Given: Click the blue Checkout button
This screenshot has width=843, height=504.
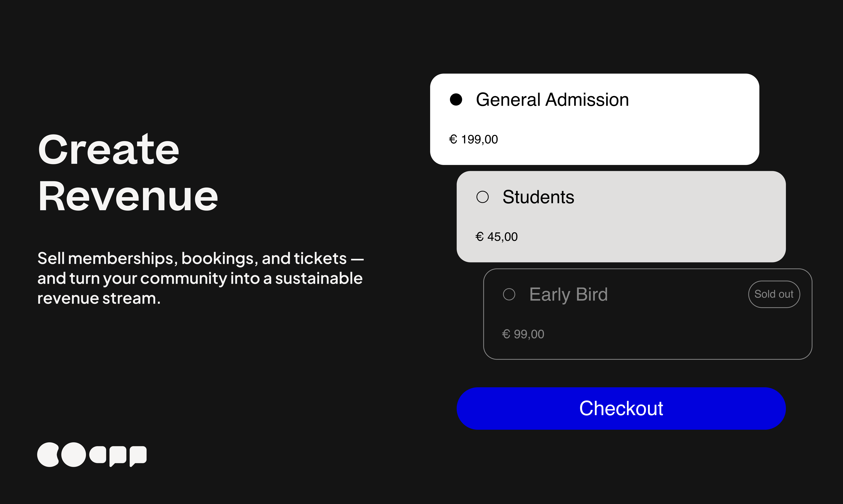Looking at the screenshot, I should pyautogui.click(x=621, y=408).
